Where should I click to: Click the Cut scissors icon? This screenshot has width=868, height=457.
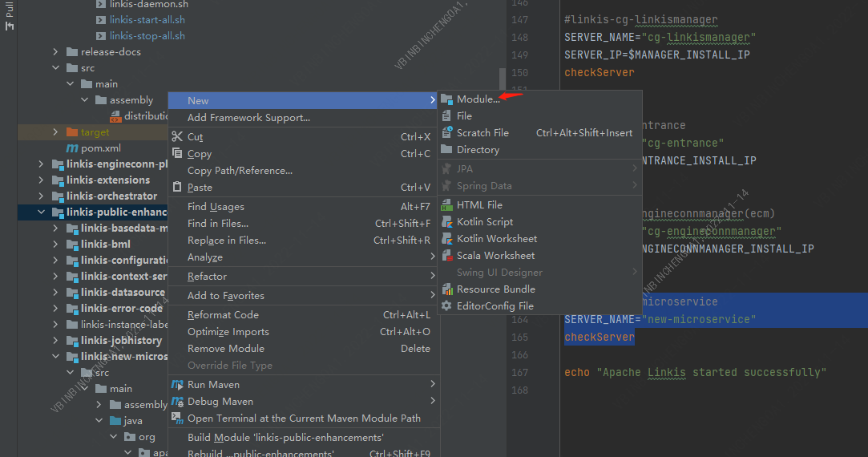177,137
